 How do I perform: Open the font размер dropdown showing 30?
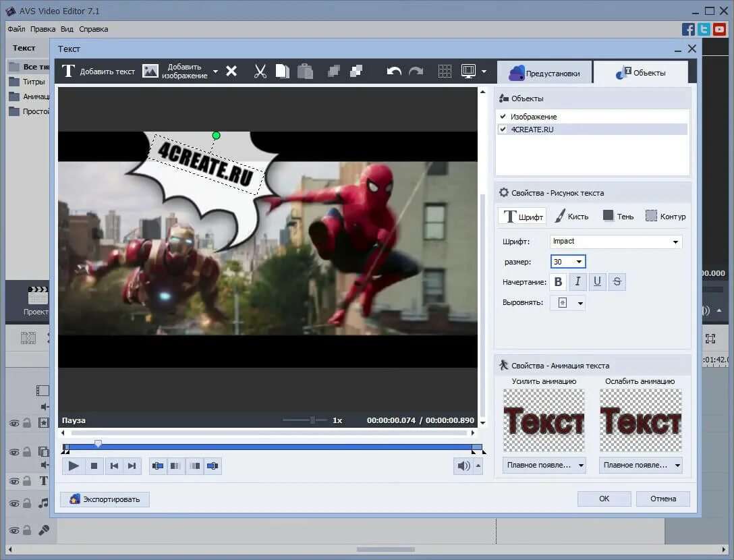pyautogui.click(x=568, y=262)
